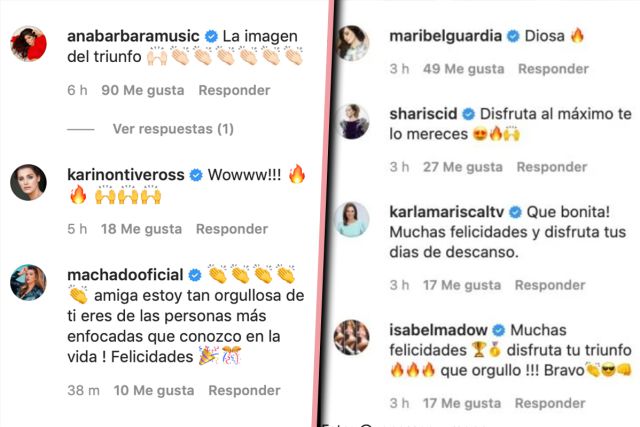Reply to machadooficial comment
This screenshot has height=427, width=640.
click(244, 390)
